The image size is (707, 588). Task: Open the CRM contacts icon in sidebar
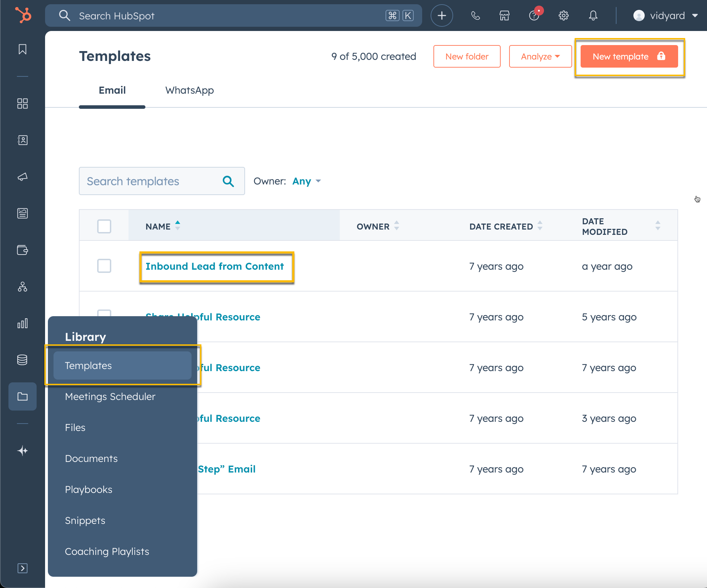tap(23, 140)
